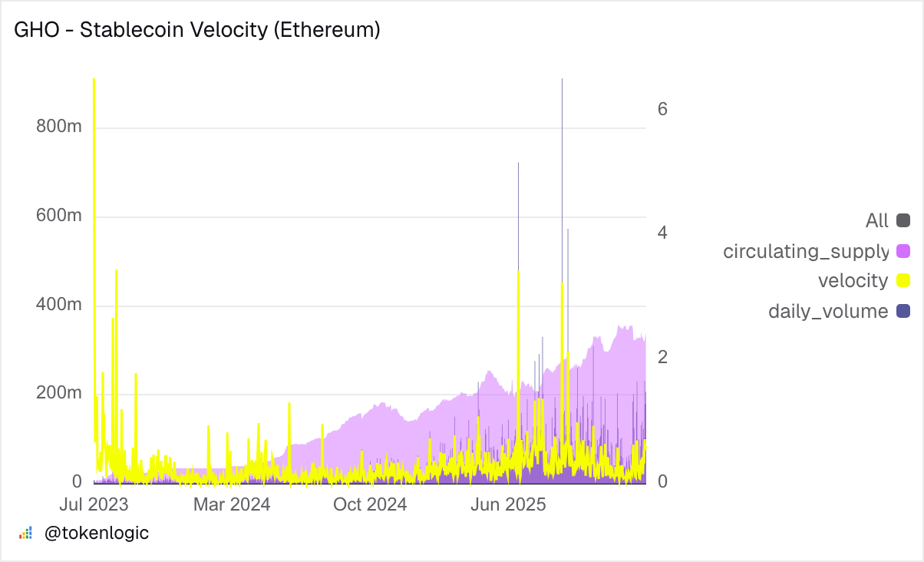Click the dark blue daily_volume legend swatch
Screen dimensions: 924x562
click(903, 311)
